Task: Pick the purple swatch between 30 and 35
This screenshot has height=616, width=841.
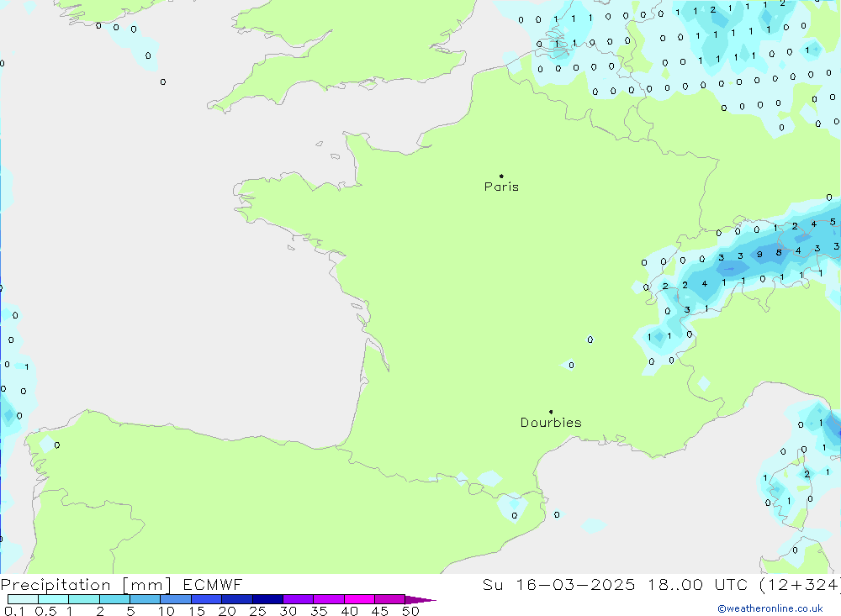Action: pos(299,599)
